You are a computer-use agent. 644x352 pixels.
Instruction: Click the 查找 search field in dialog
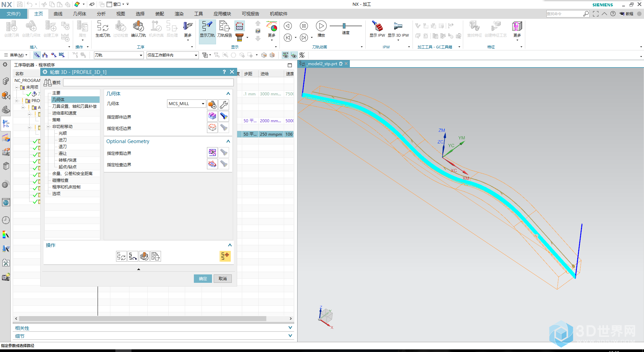point(148,82)
